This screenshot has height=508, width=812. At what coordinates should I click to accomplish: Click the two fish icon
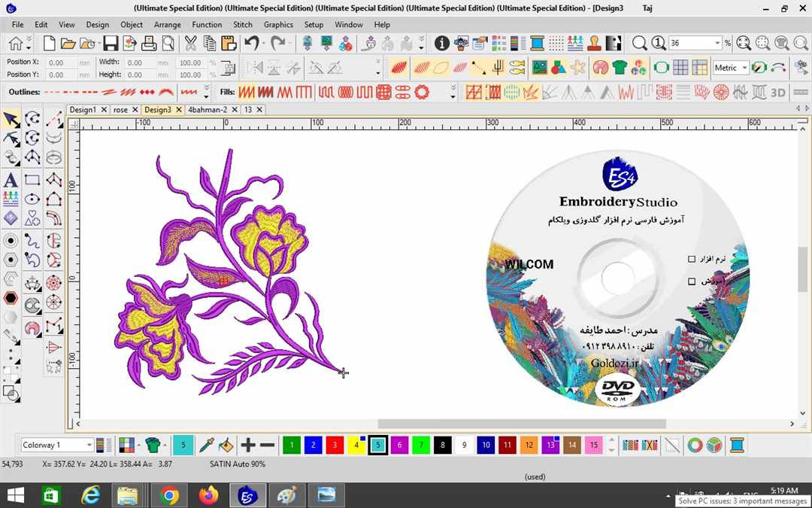(x=517, y=68)
